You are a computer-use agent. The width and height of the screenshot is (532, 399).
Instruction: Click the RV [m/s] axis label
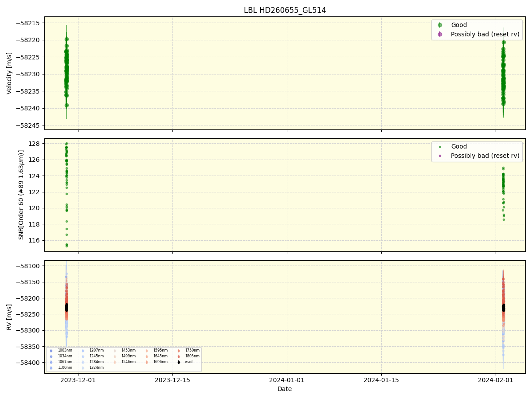[9, 317]
